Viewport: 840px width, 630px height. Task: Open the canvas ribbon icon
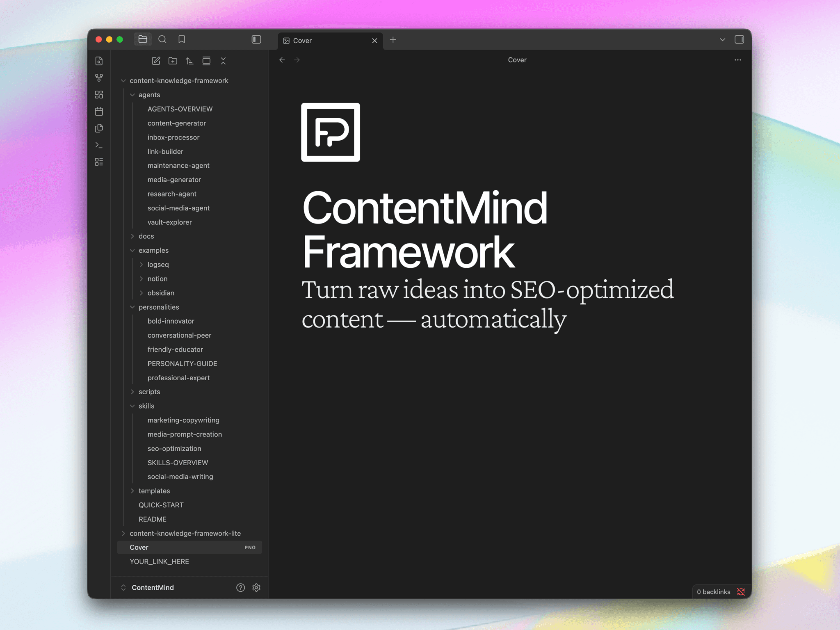(99, 95)
